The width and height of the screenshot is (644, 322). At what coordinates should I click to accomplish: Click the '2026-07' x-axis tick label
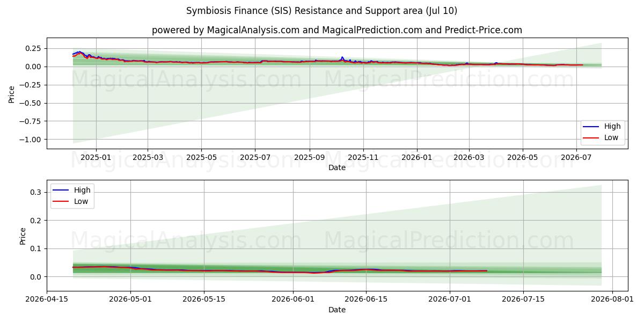point(576,157)
